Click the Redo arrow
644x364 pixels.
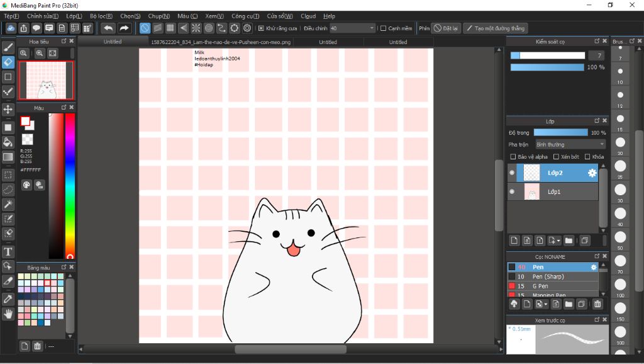(124, 28)
